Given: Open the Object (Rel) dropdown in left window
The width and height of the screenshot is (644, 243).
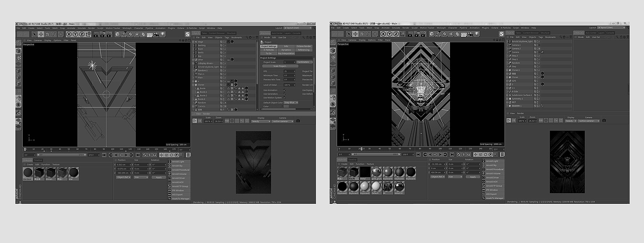Looking at the screenshot, I should (x=123, y=177).
